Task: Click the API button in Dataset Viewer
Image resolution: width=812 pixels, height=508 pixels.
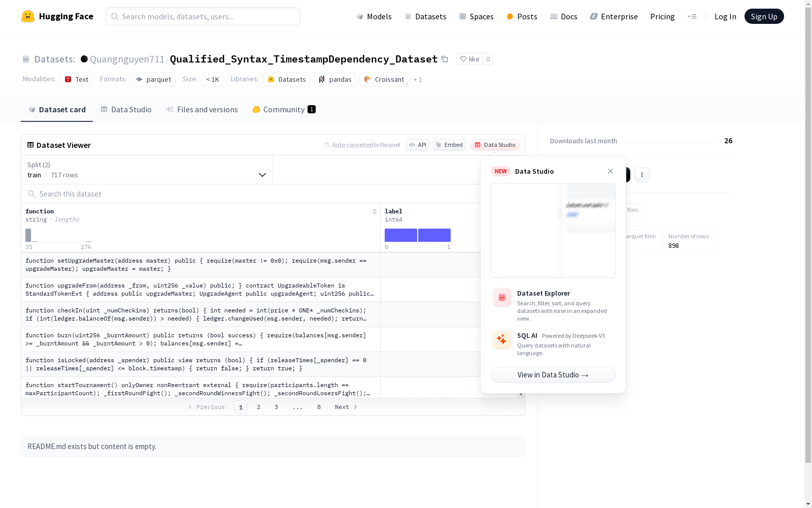Action: click(418, 145)
